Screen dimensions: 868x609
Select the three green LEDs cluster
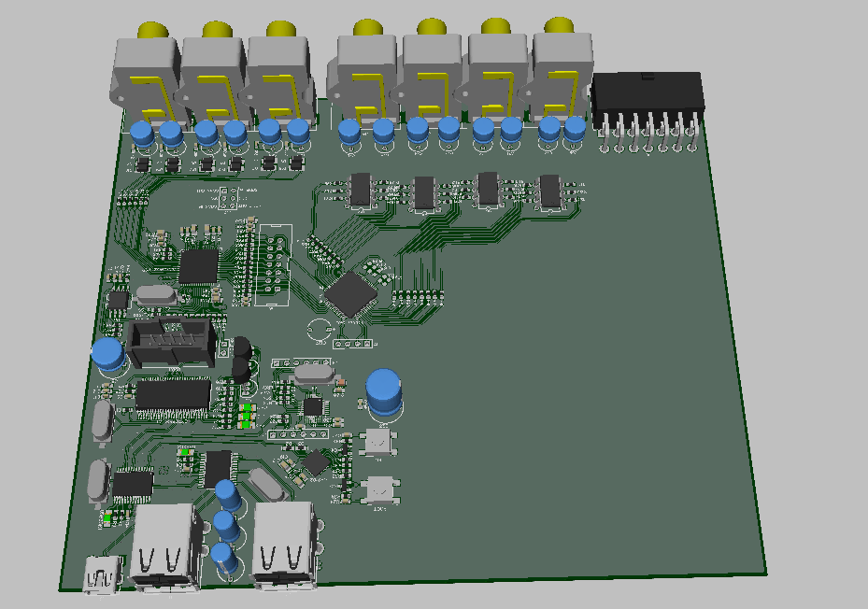[247, 417]
